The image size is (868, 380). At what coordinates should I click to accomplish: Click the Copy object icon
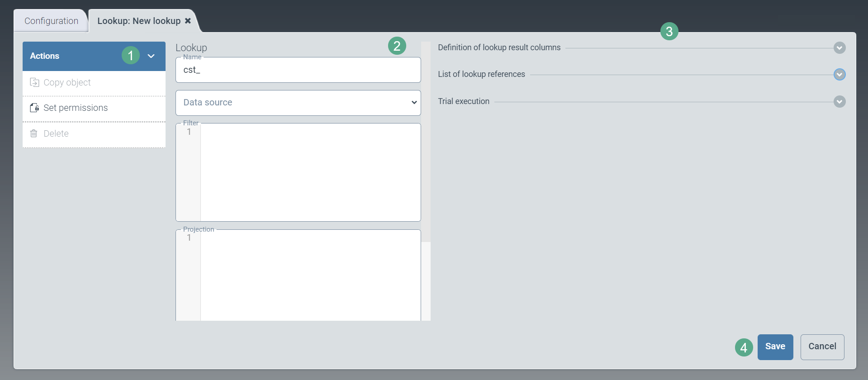click(x=34, y=82)
